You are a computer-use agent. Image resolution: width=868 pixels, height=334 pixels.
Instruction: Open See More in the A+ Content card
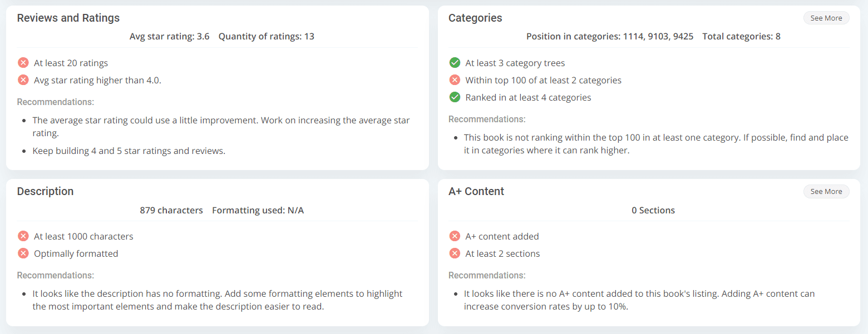[x=826, y=192]
